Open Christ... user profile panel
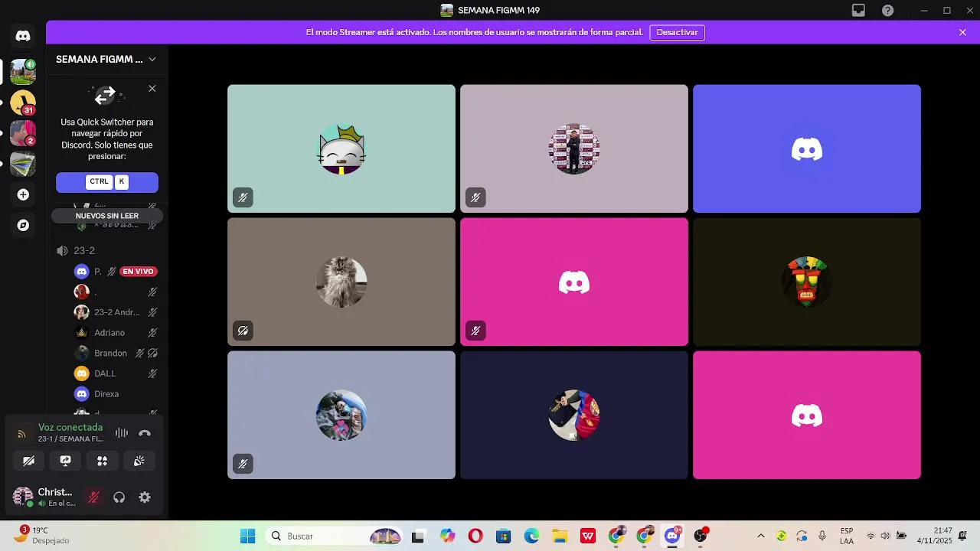The height and width of the screenshot is (551, 980). coord(44,497)
